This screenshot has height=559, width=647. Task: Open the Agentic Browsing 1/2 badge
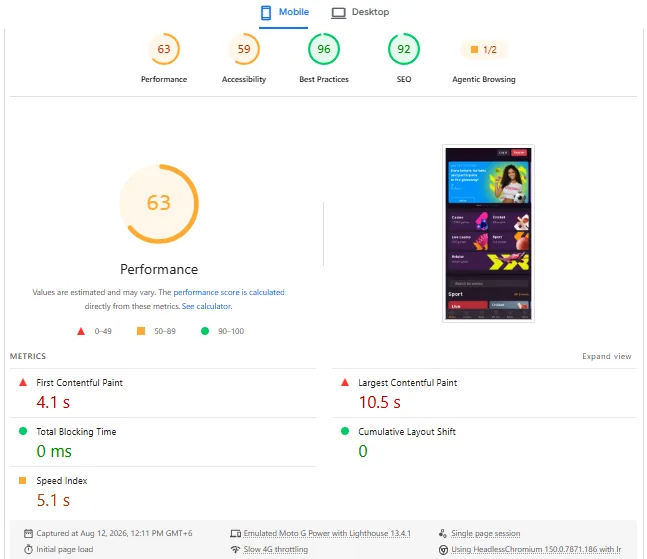[x=484, y=50]
